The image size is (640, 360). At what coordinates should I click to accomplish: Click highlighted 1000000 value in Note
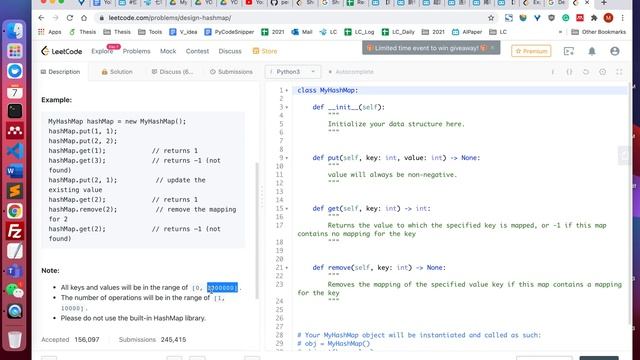(x=222, y=288)
